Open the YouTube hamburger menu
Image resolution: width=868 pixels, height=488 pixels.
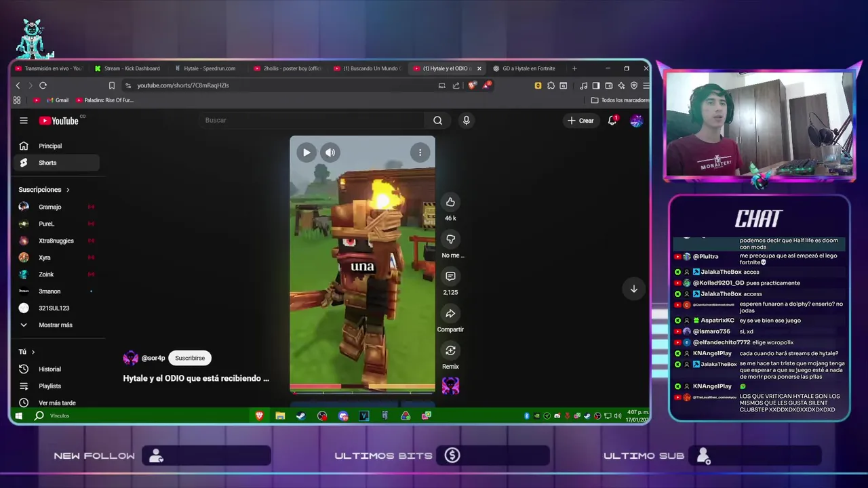point(24,121)
